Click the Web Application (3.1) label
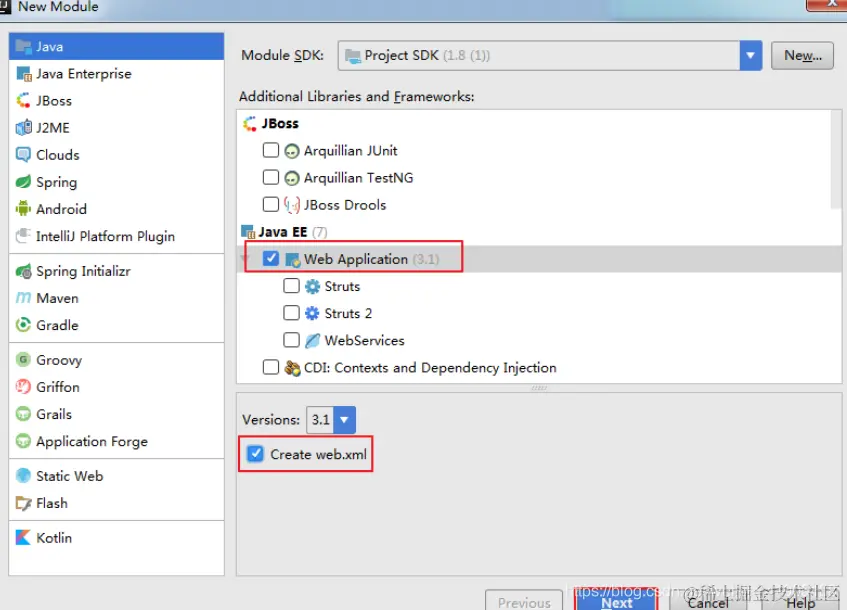 pos(371,259)
